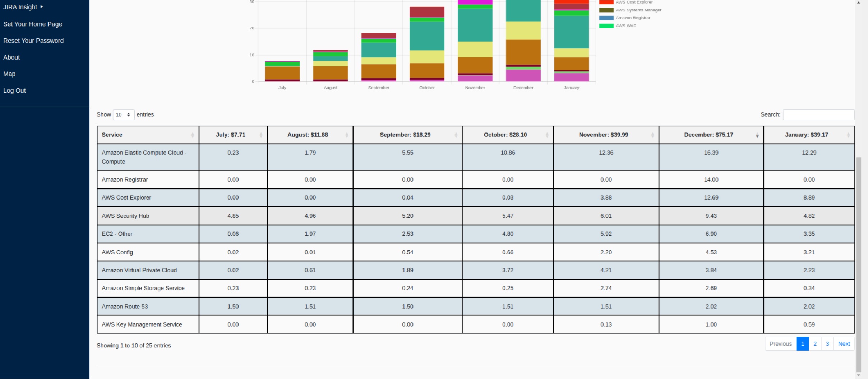Open Set Your Home Page
This screenshot has height=379, width=868.
pyautogui.click(x=33, y=24)
